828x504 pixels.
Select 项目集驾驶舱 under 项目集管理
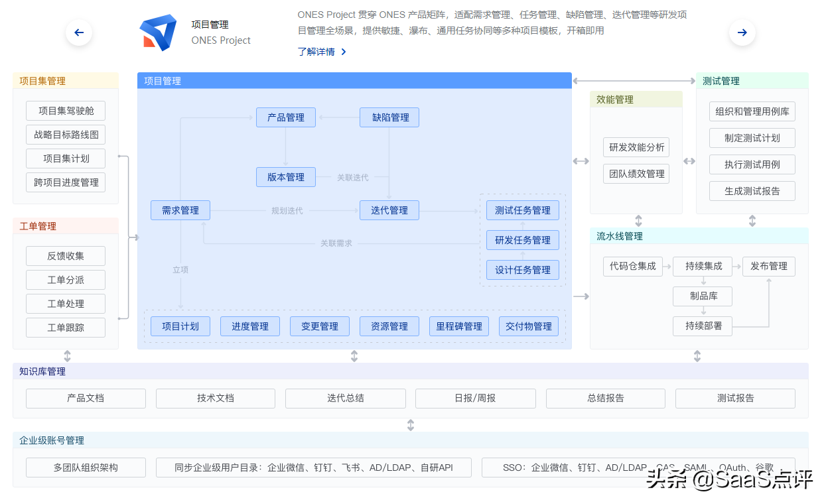point(65,111)
